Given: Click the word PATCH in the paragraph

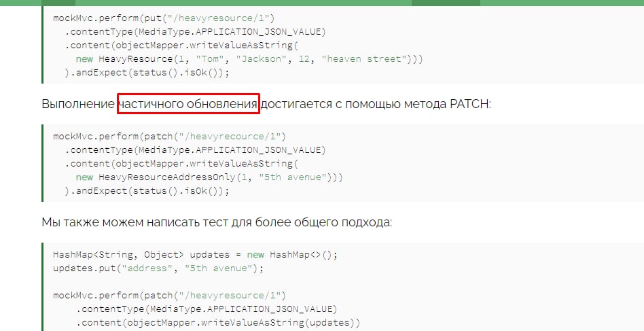Looking at the screenshot, I should click(x=469, y=104).
